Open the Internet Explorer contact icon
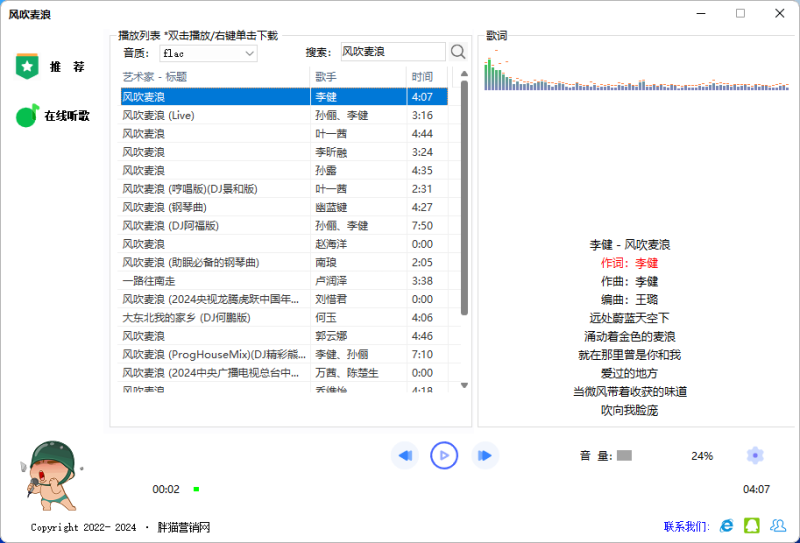800x543 pixels. point(727,525)
